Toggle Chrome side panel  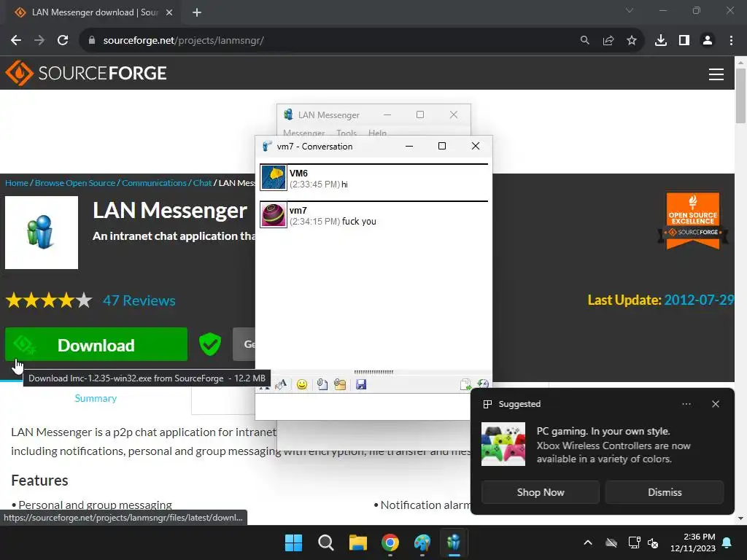pyautogui.click(x=684, y=41)
